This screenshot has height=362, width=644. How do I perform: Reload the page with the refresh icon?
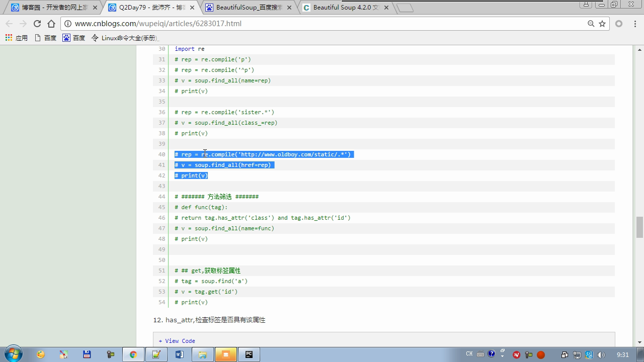37,24
